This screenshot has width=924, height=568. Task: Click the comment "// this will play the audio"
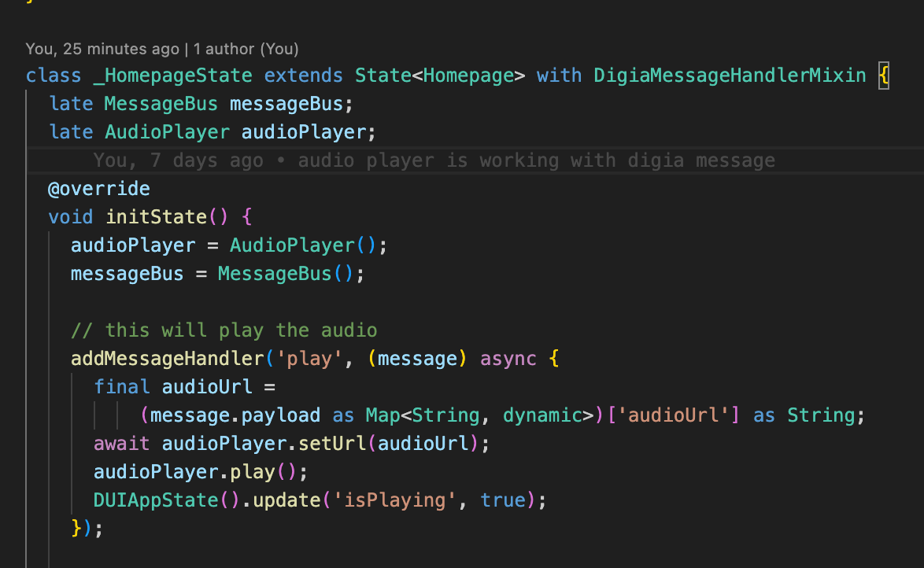[224, 330]
